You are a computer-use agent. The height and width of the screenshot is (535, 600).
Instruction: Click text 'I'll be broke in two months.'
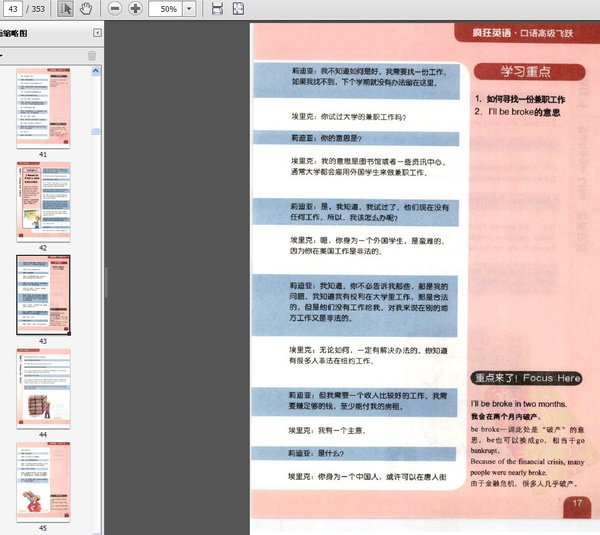tap(519, 404)
